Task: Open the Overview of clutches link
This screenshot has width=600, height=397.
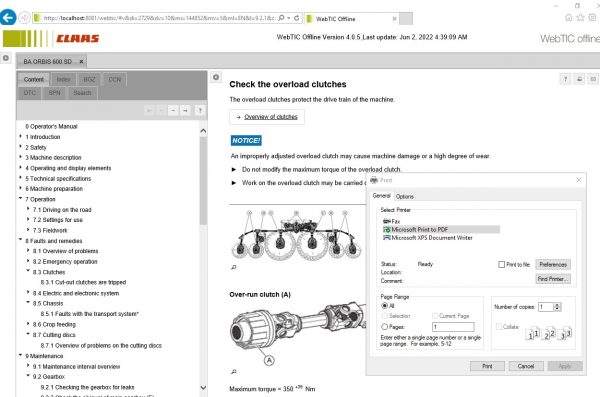Action: pyautogui.click(x=271, y=117)
